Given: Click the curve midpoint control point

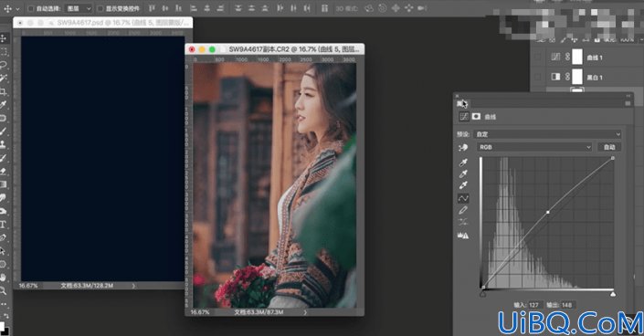Looking at the screenshot, I should coord(548,213).
